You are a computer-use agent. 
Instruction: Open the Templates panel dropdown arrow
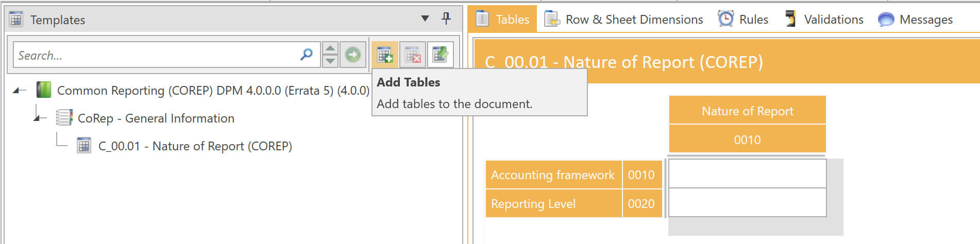tap(425, 19)
